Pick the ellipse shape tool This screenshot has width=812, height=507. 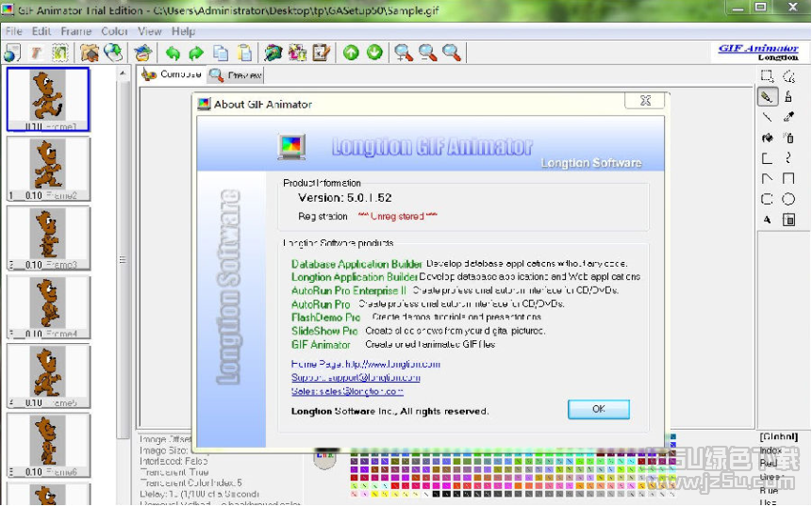(789, 199)
